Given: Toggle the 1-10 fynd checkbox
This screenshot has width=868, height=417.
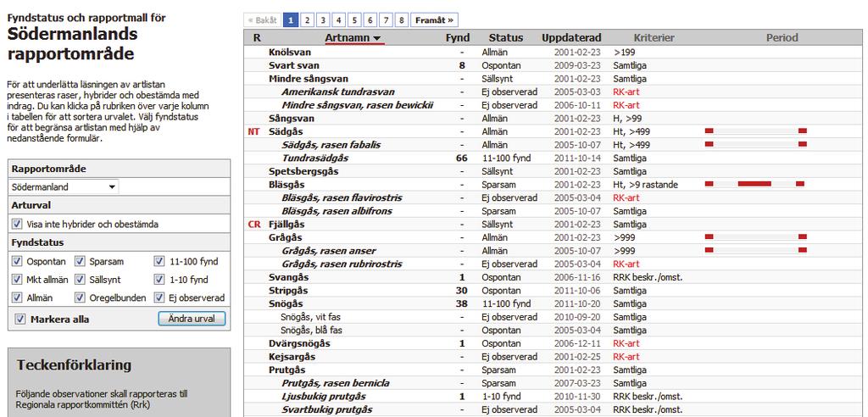Looking at the screenshot, I should coord(160,280).
